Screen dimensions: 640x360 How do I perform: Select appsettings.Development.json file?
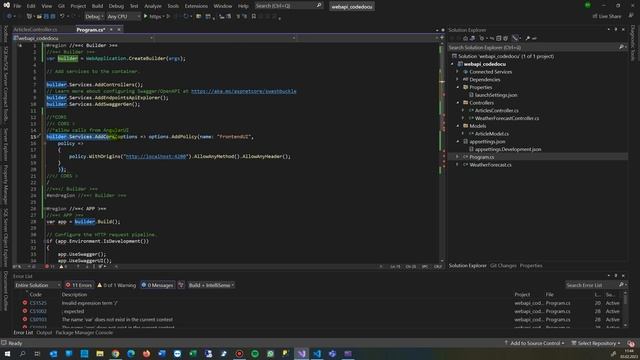(508, 149)
